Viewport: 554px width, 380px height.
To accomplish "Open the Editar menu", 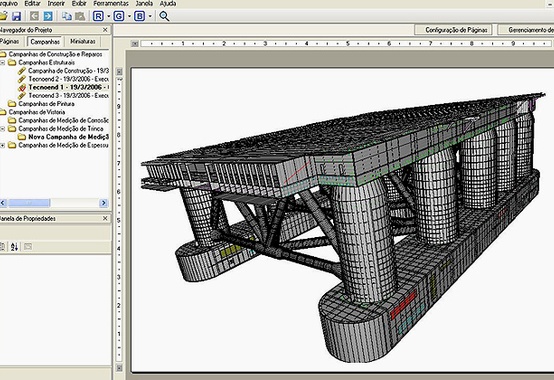I will coord(33,4).
